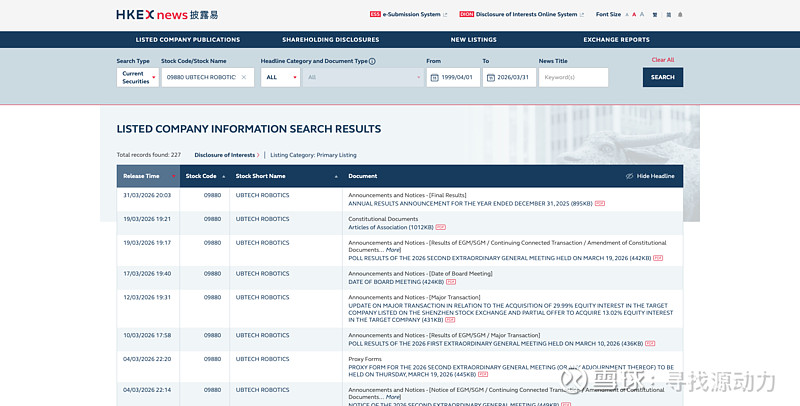The height and width of the screenshot is (406, 800).
Task: Sort by Stock Code column
Action: (x=205, y=176)
